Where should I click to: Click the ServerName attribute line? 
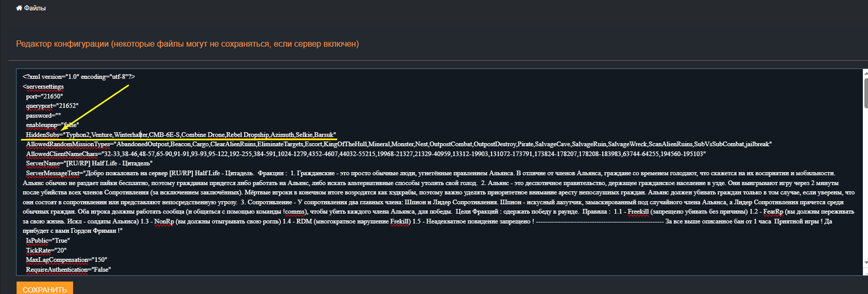(x=89, y=163)
